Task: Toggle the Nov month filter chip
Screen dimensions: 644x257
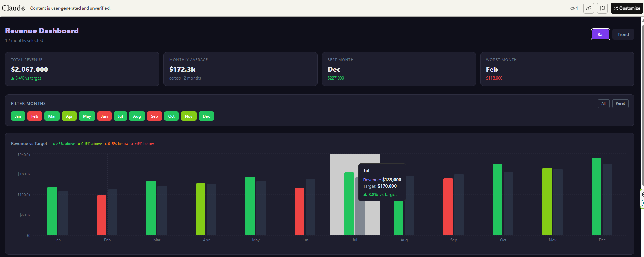Action: click(189, 116)
